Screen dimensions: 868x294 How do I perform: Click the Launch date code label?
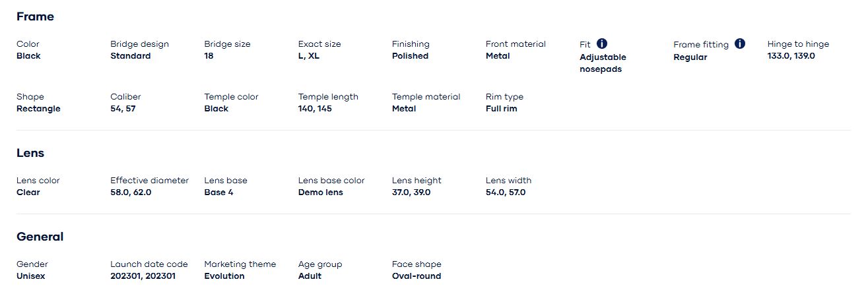point(149,264)
